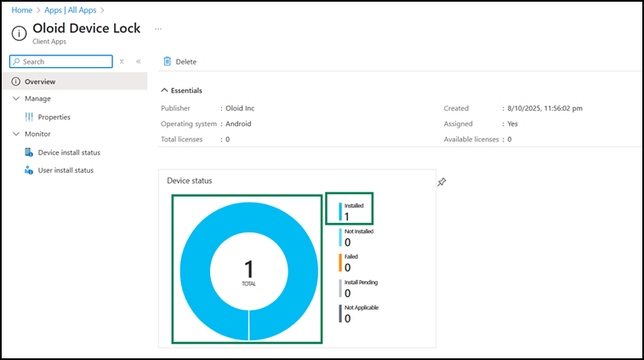Focus the Search input field

point(61,61)
